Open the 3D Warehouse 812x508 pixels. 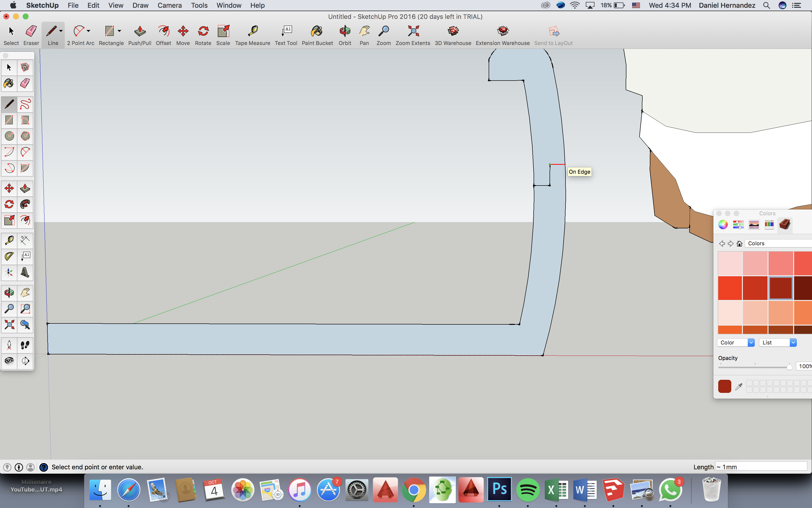click(x=453, y=35)
